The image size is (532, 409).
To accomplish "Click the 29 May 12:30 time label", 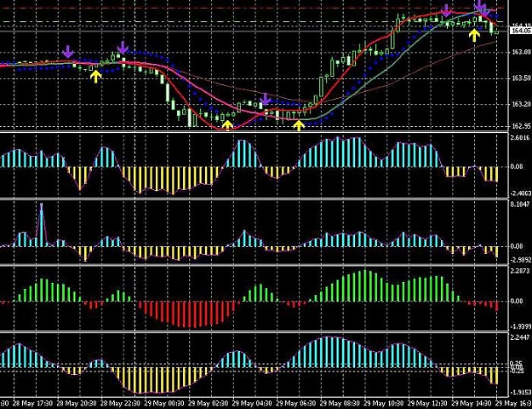I will point(426,404).
